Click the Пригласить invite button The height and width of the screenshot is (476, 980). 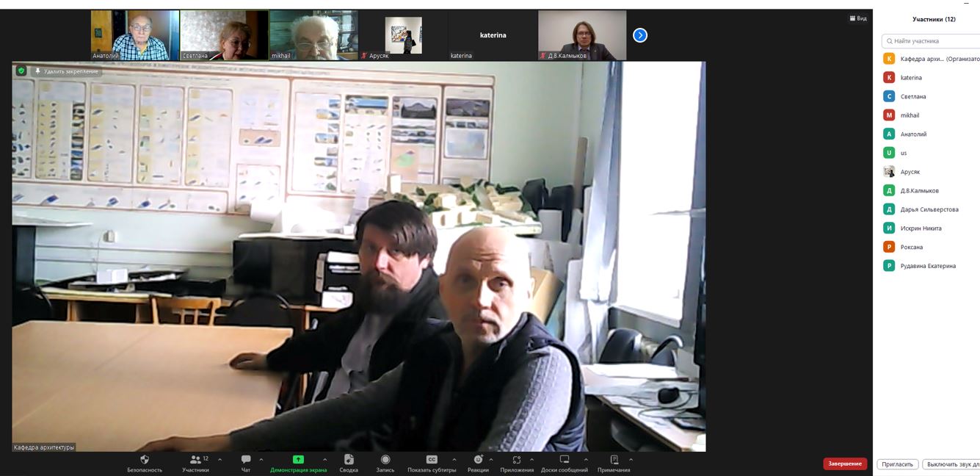[898, 464]
